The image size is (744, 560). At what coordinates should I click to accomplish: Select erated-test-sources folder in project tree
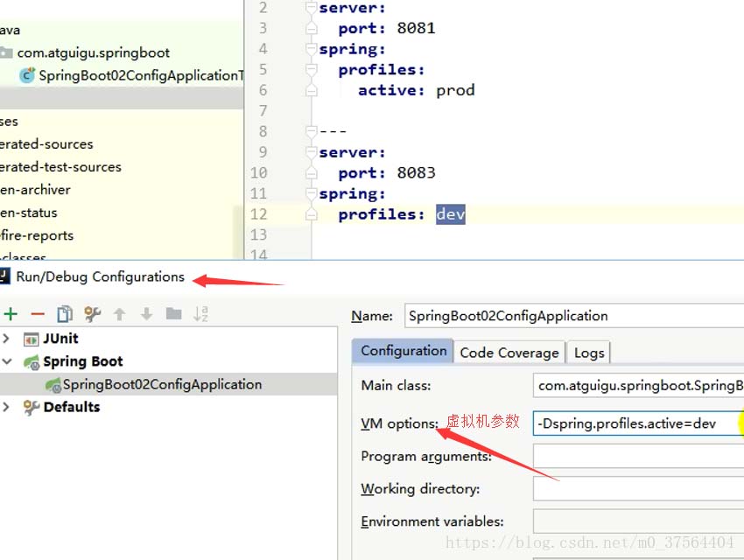click(60, 167)
